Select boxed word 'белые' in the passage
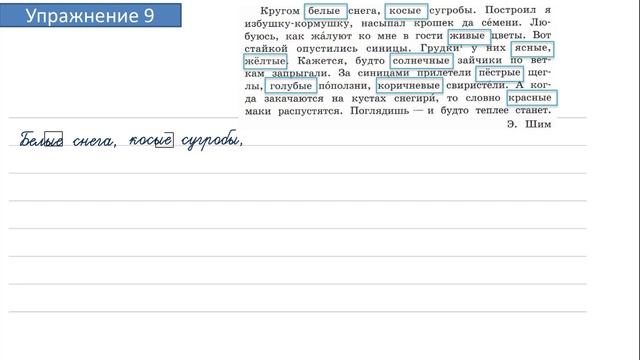Viewport: 640px width, 360px height. coord(325,11)
